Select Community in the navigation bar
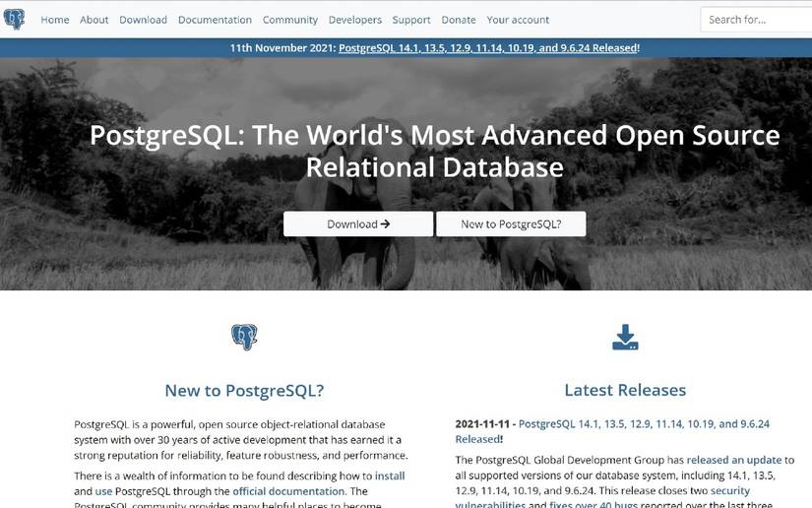The image size is (812, 508). [x=290, y=20]
